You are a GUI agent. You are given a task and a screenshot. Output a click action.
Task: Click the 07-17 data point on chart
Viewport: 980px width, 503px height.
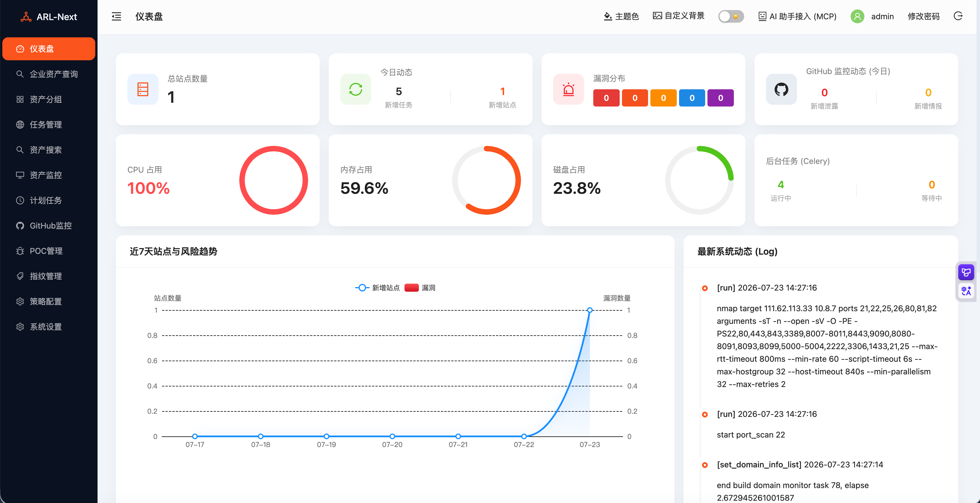[195, 436]
